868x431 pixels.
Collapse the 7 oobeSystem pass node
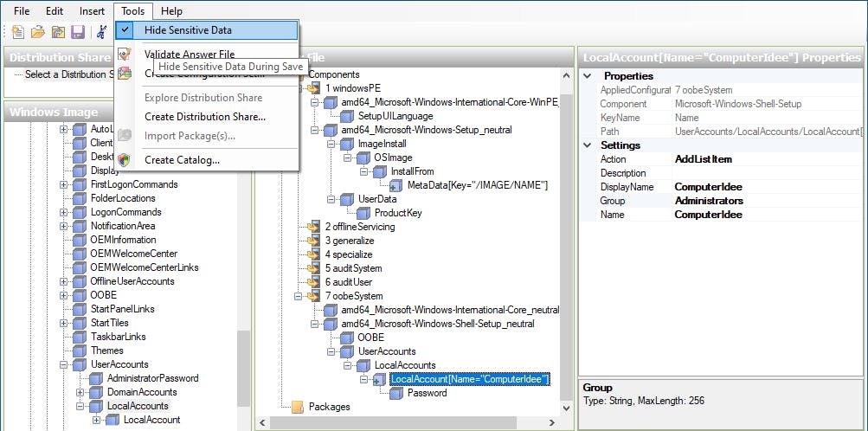(x=299, y=296)
